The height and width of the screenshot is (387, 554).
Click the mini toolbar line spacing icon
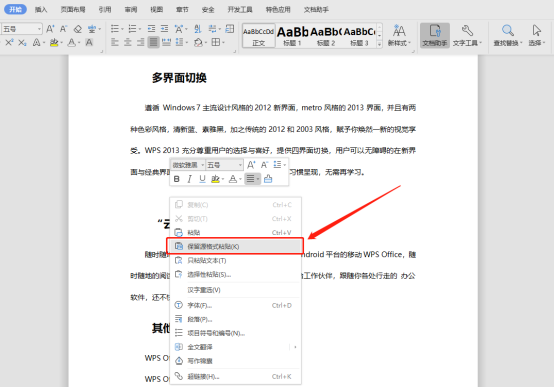point(277,165)
